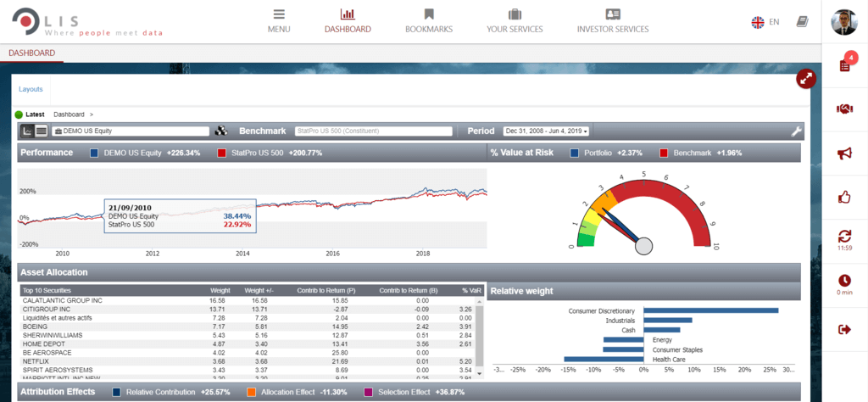Click the Relative weight panel header
868x402 pixels.
[644, 291]
